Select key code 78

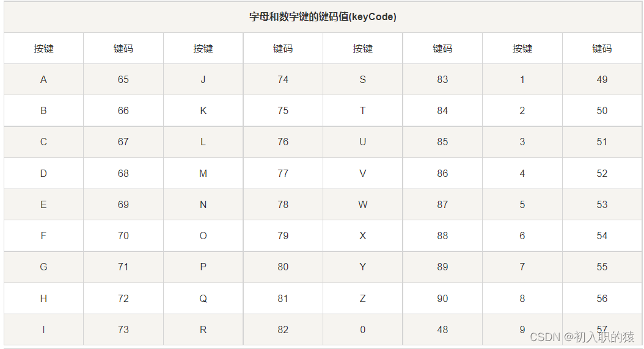(x=283, y=204)
